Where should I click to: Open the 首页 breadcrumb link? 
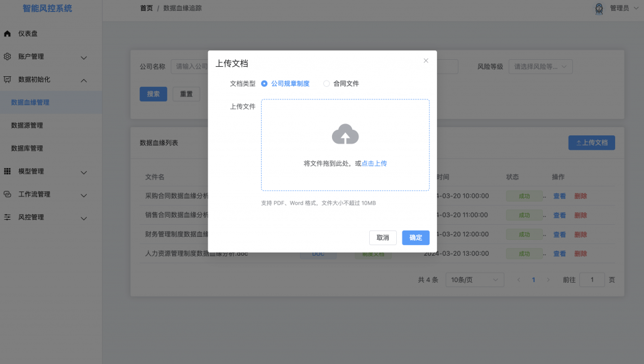(145, 8)
